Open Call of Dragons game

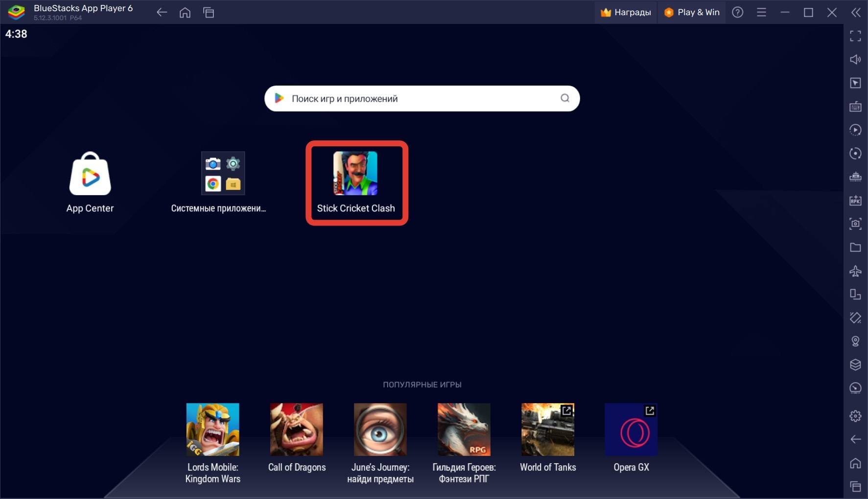click(x=297, y=430)
